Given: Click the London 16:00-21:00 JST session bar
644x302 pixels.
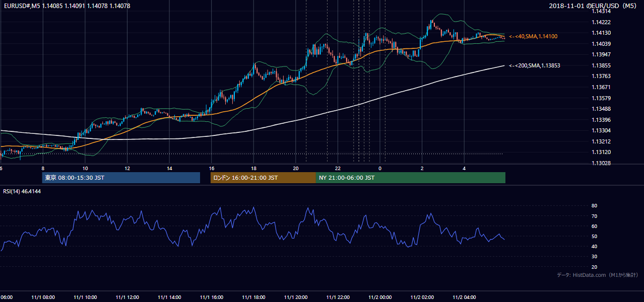Looking at the screenshot, I should tap(263, 178).
